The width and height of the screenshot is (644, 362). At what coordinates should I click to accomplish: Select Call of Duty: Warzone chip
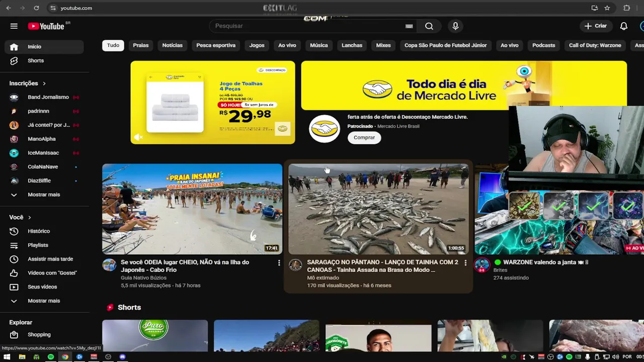point(595,45)
